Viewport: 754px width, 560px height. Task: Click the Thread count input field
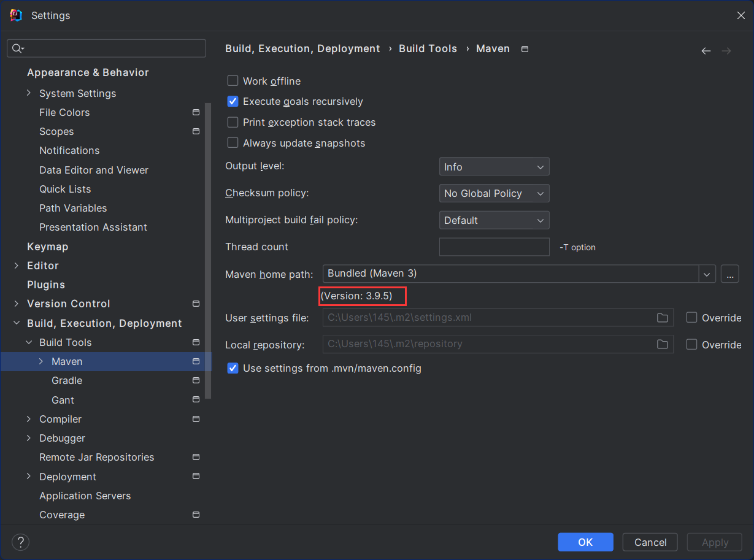[494, 247]
